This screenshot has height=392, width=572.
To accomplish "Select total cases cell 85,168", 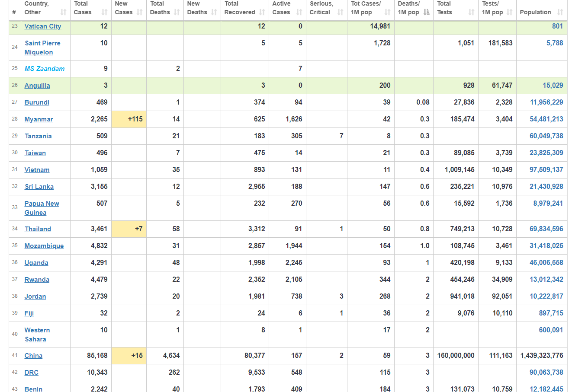I will 91,356.
